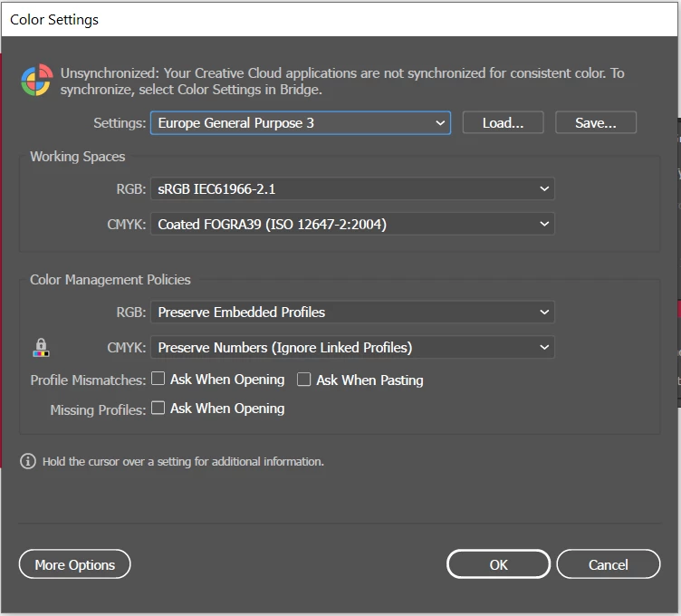Click the Profile Mismatches label
This screenshot has width=681, height=616.
(x=88, y=380)
